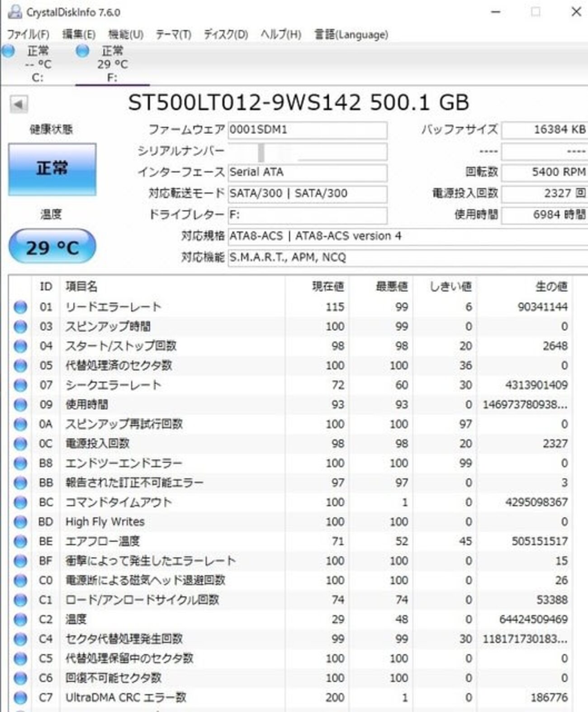The height and width of the screenshot is (712, 588).
Task: Click the power on count 2327 field
Action: tap(545, 194)
